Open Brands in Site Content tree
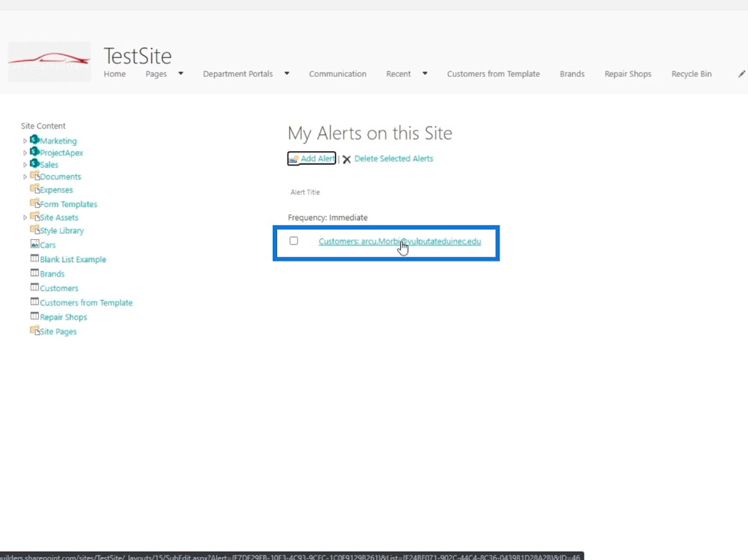 pos(52,274)
